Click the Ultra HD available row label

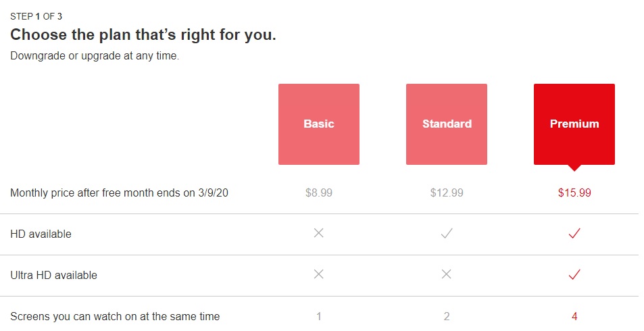(54, 275)
